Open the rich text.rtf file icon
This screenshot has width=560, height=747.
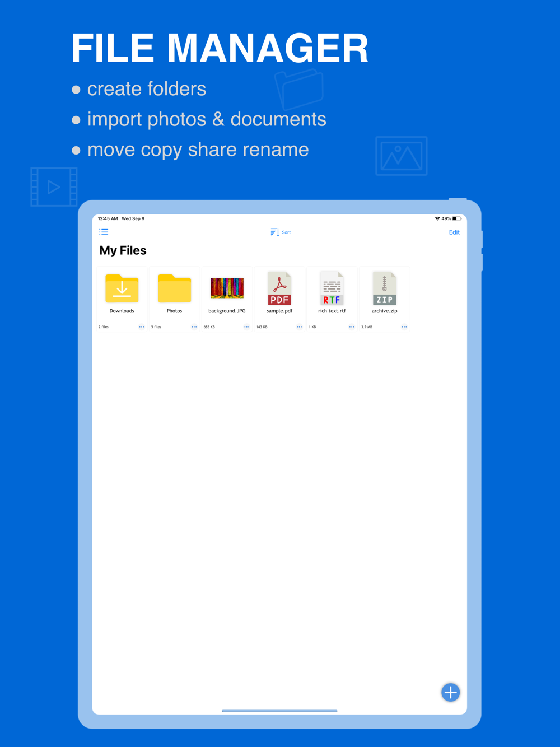click(332, 288)
